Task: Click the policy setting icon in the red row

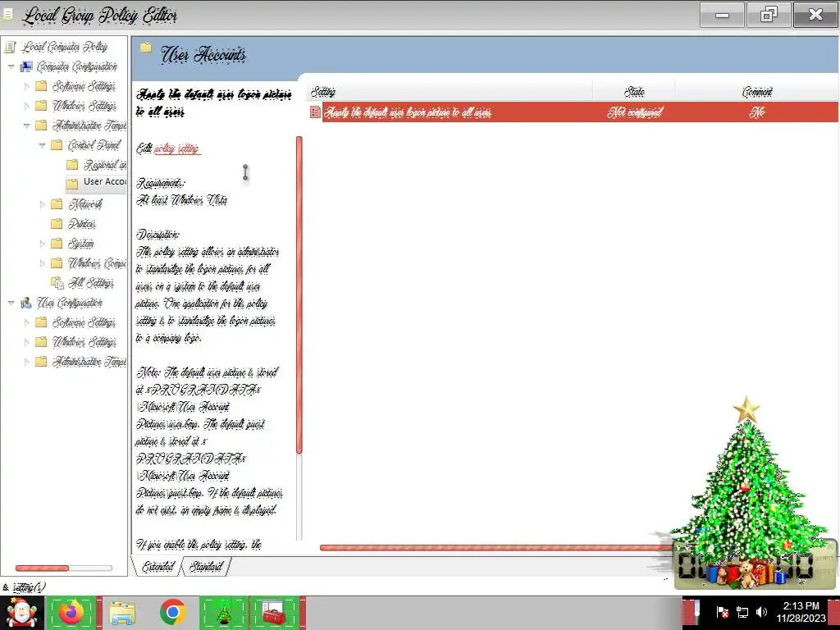Action: coord(316,112)
